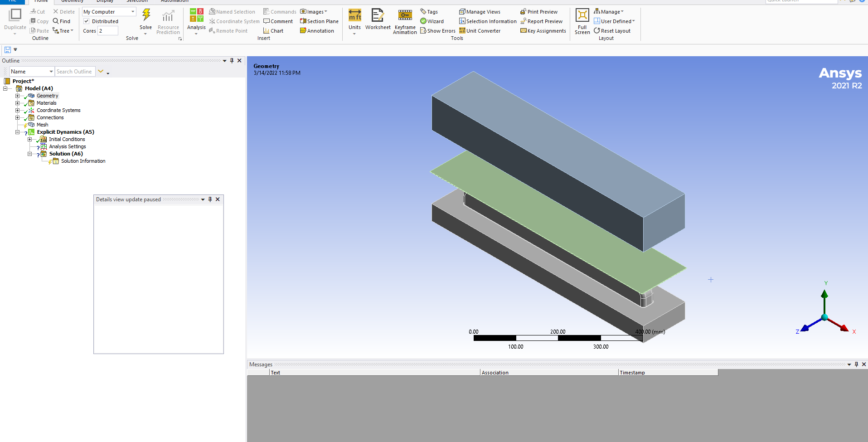
Task: Click Reset Layout
Action: (612, 31)
